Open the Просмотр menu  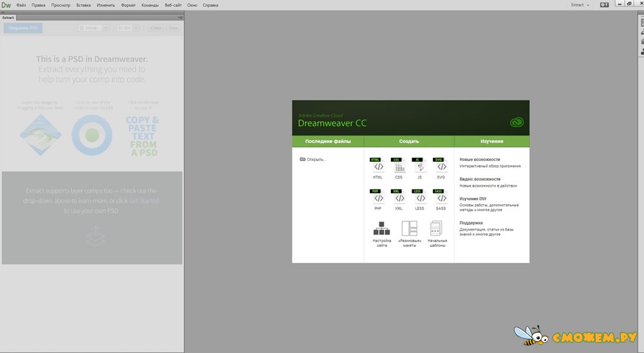(61, 5)
